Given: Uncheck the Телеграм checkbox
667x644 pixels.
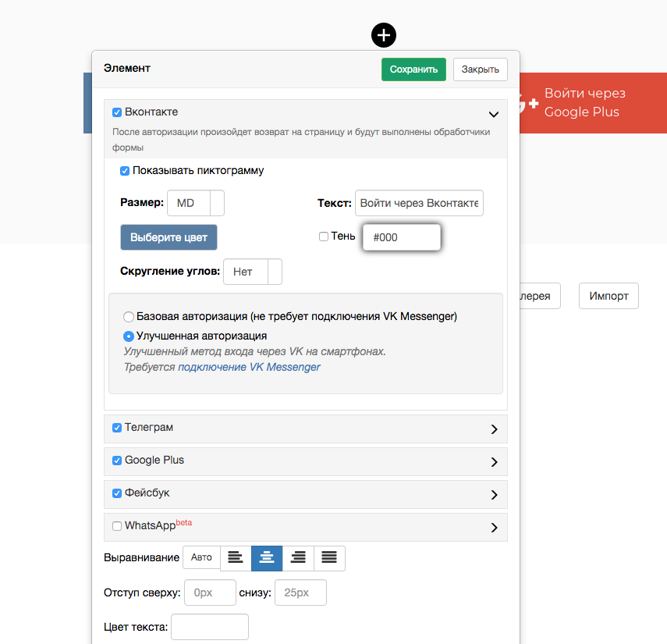Looking at the screenshot, I should click(117, 428).
